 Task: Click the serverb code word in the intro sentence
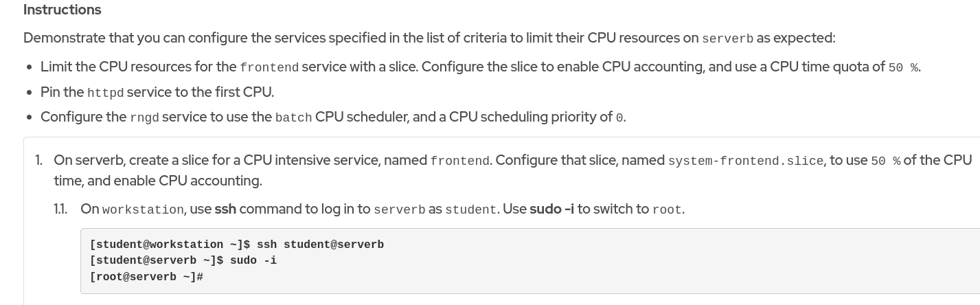pyautogui.click(x=727, y=38)
